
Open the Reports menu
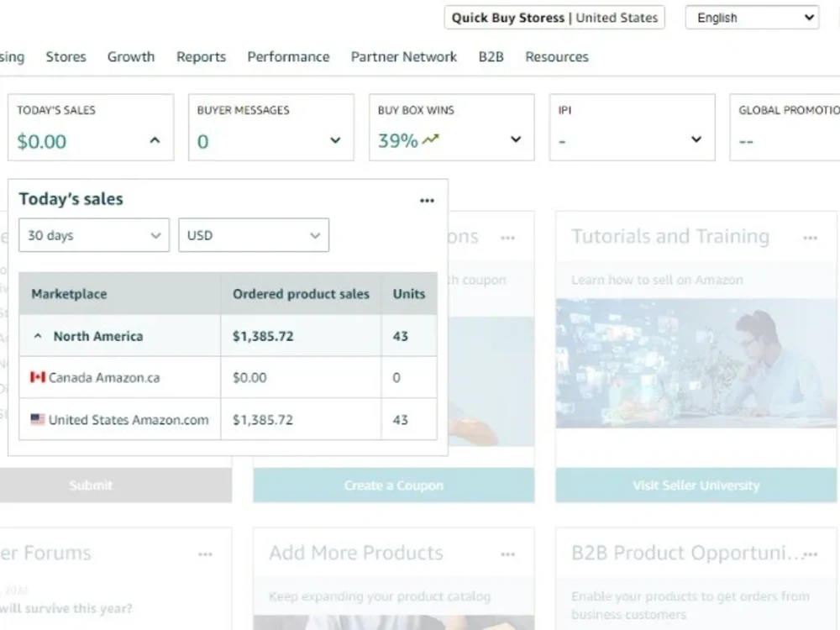click(x=201, y=57)
